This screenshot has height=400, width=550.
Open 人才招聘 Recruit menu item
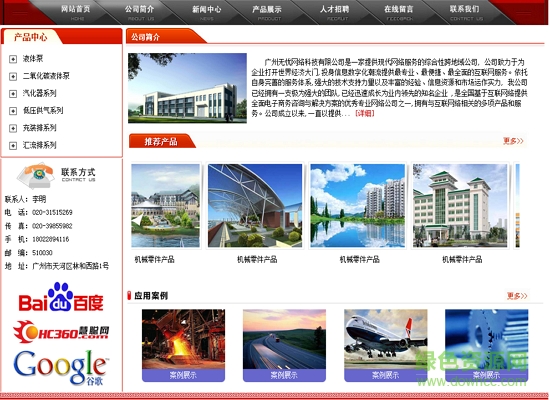click(334, 13)
